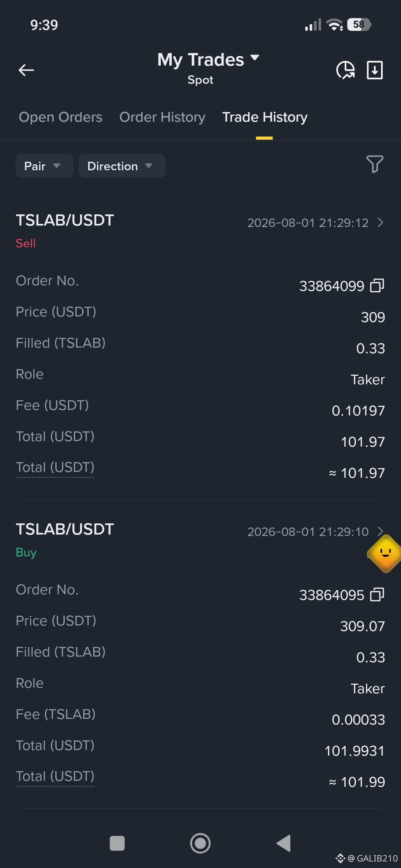401x868 pixels.
Task: Tap underlined Total (USDT) label in buy trade
Action: pos(55,776)
